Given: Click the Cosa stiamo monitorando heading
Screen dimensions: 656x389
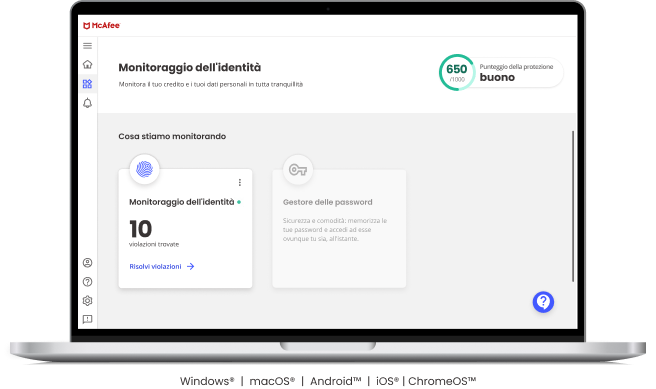Looking at the screenshot, I should click(x=172, y=136).
